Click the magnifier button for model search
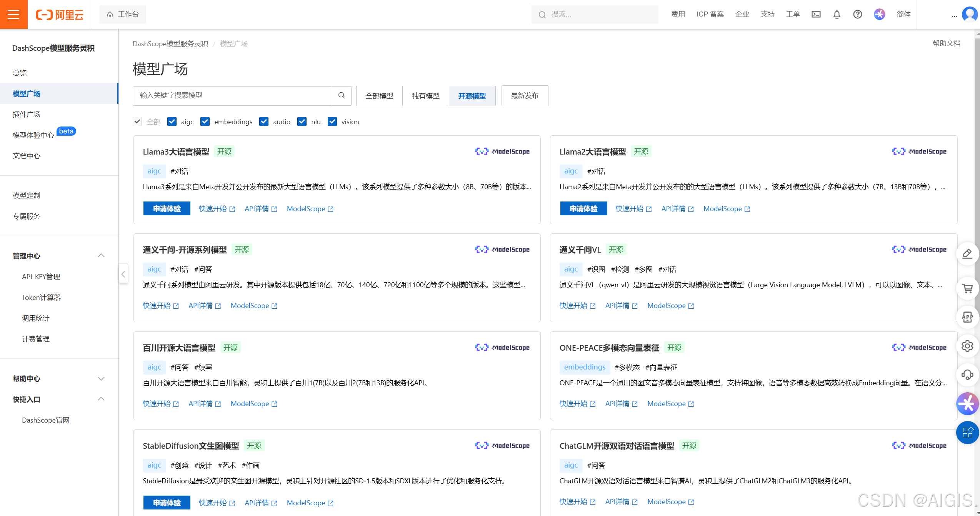The width and height of the screenshot is (980, 516). pos(342,95)
